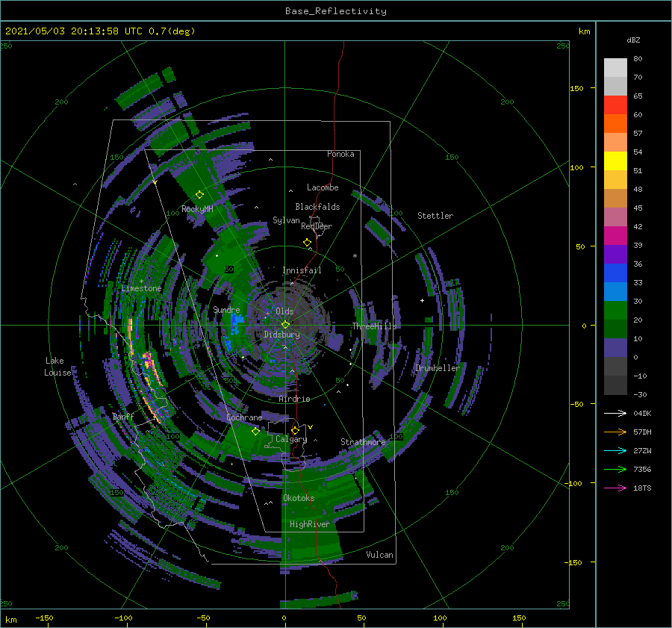The image size is (672, 628).
Task: Click the ThreeHills town label
Action: tap(375, 326)
